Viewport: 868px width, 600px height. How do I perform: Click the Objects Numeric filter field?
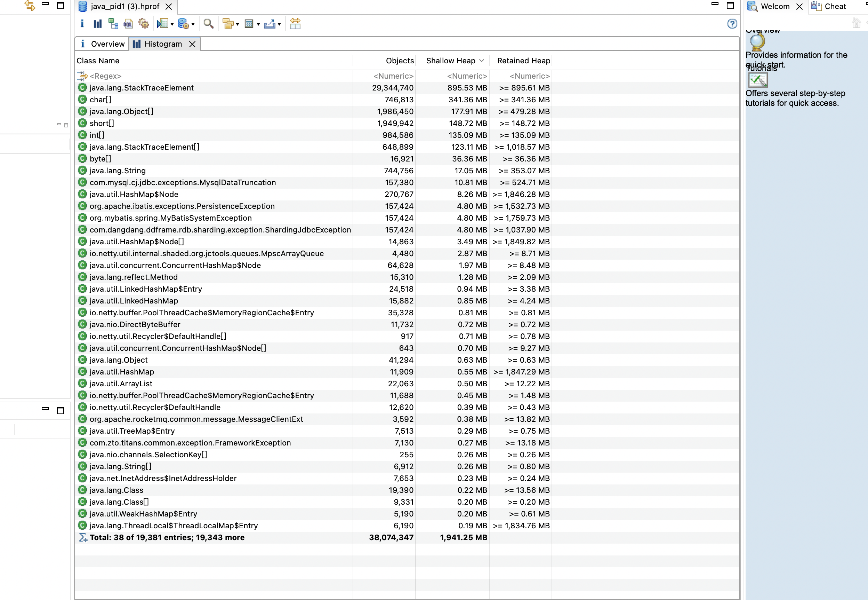click(x=384, y=76)
